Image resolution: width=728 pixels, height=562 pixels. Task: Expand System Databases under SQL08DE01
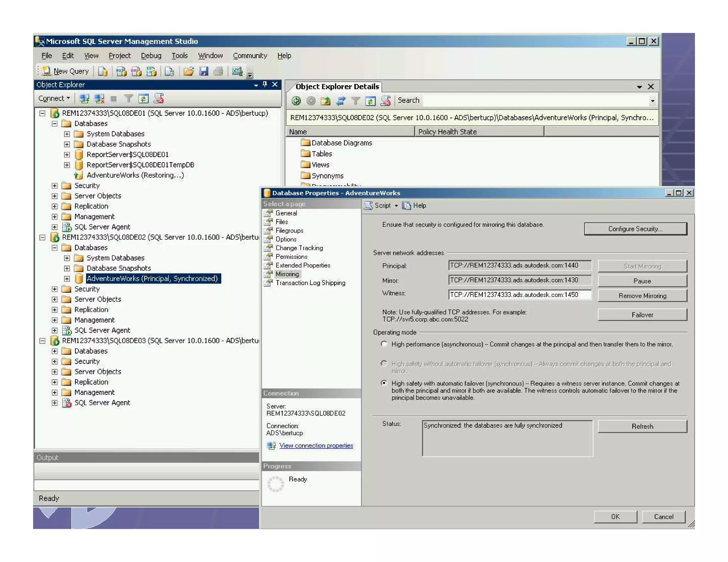tap(67, 134)
